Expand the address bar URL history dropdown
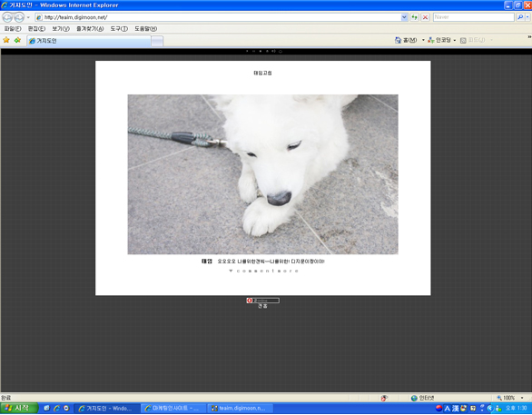 point(404,17)
